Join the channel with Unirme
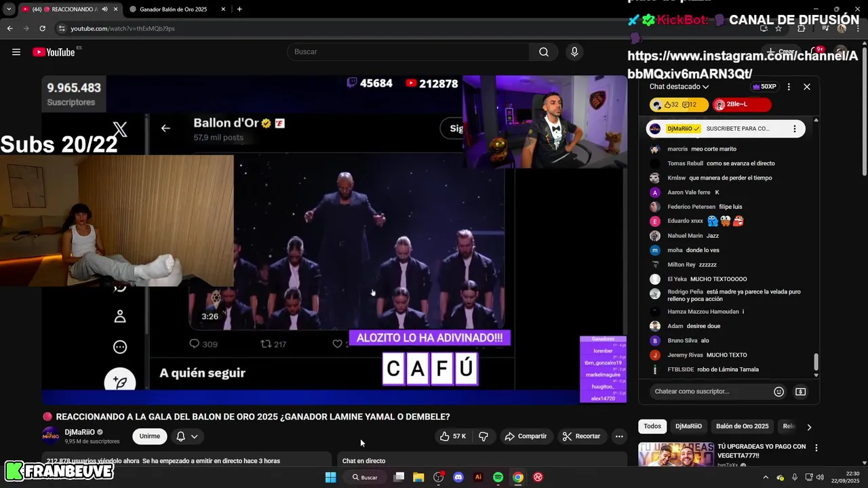The image size is (868, 488). [x=150, y=436]
